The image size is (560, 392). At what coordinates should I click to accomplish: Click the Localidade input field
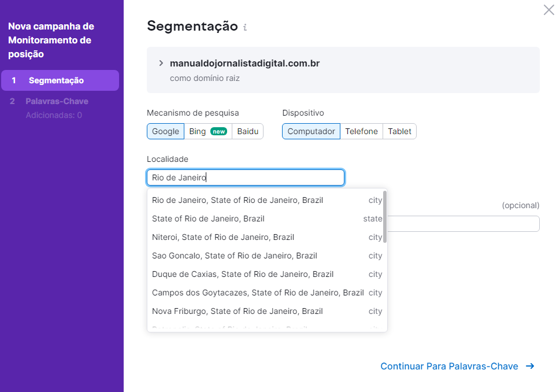[246, 177]
